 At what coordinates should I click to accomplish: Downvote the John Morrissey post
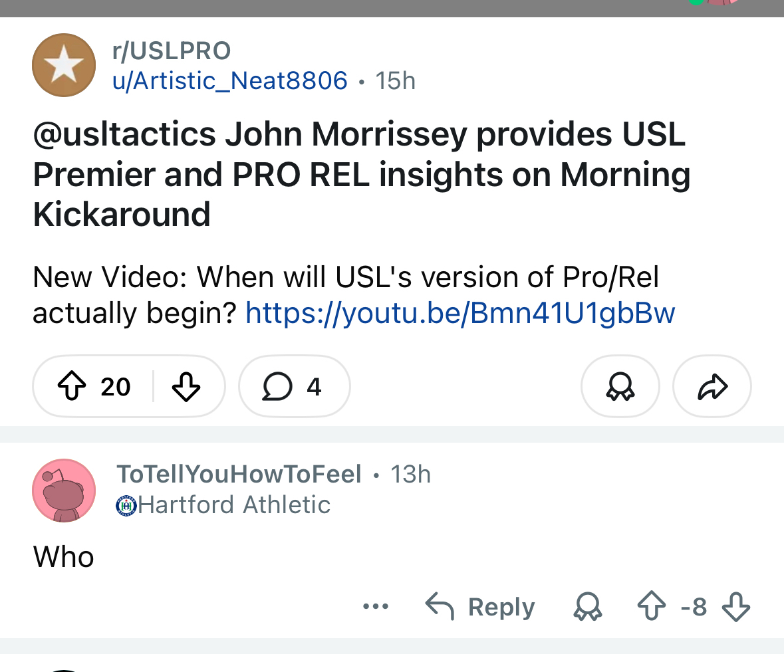(x=186, y=386)
